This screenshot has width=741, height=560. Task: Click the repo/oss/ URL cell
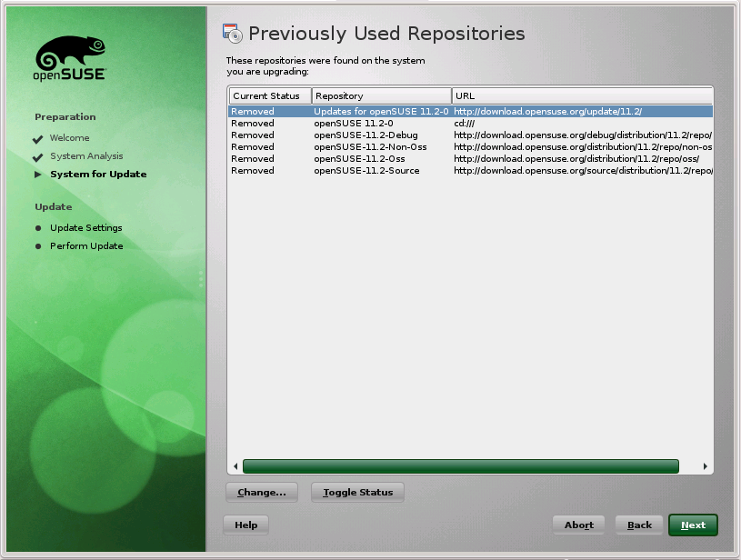click(576, 159)
